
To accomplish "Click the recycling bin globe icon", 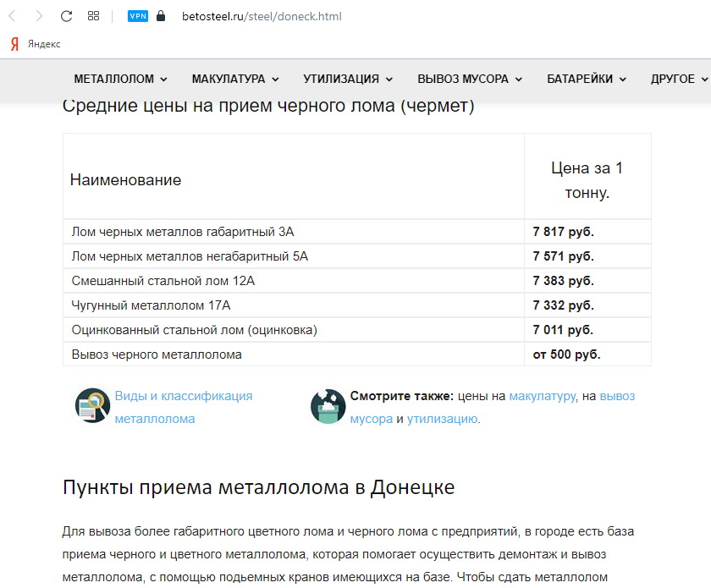I will 328,406.
